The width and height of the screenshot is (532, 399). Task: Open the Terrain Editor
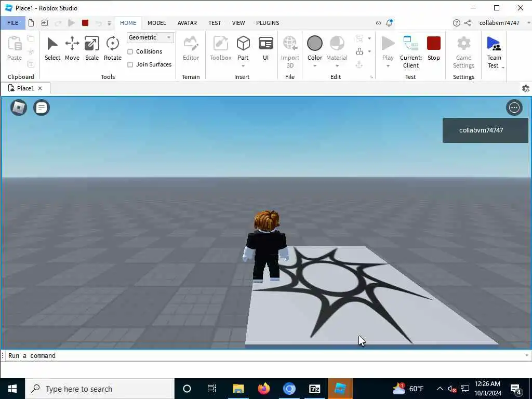191,48
